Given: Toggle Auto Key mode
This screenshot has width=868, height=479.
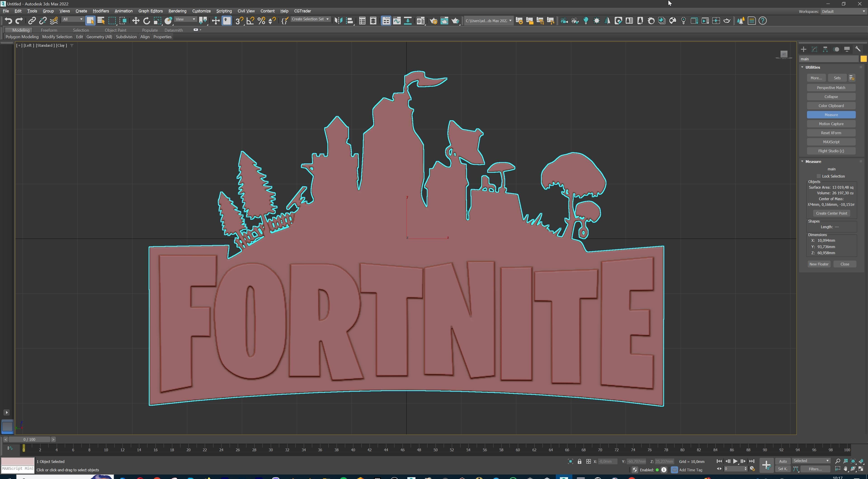Looking at the screenshot, I should coord(783,461).
